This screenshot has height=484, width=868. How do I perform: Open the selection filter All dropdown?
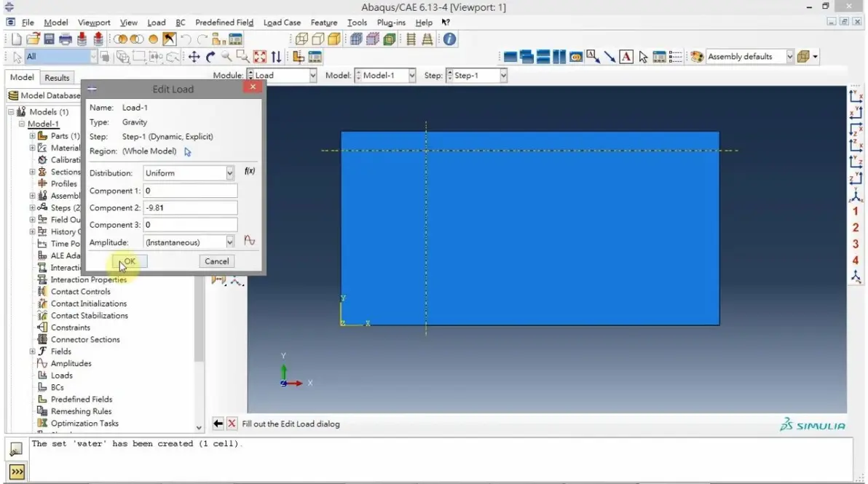pos(93,57)
